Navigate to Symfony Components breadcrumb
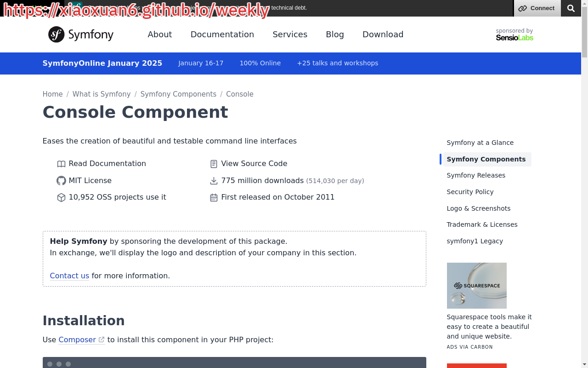The image size is (588, 368). click(x=178, y=94)
